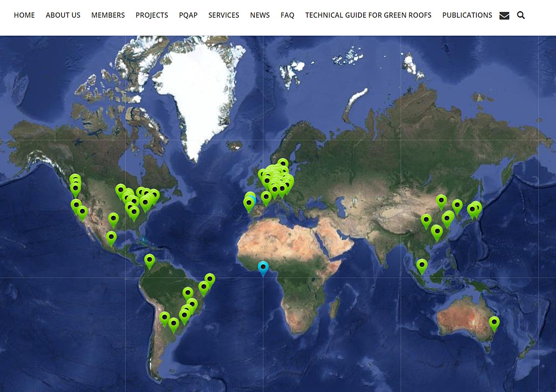Open Technical Guide for Green Roofs

368,15
